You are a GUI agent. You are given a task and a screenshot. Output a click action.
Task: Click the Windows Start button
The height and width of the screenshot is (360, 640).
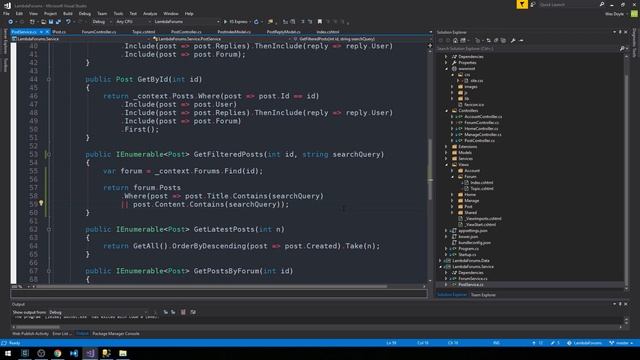tap(8, 353)
